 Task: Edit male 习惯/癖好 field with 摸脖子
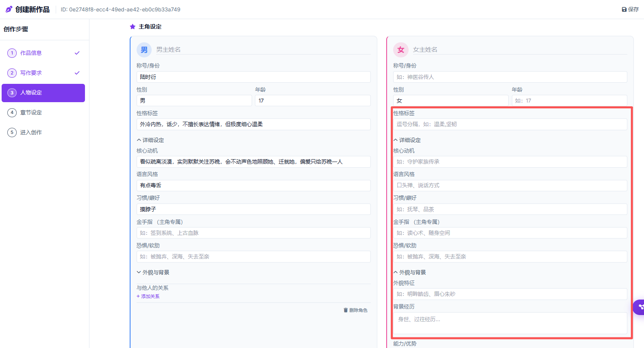point(253,209)
